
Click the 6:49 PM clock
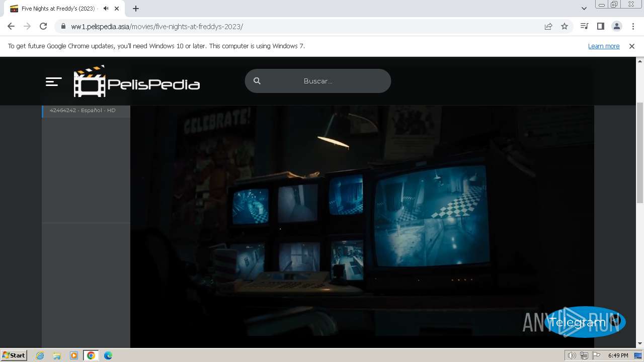pos(618,355)
